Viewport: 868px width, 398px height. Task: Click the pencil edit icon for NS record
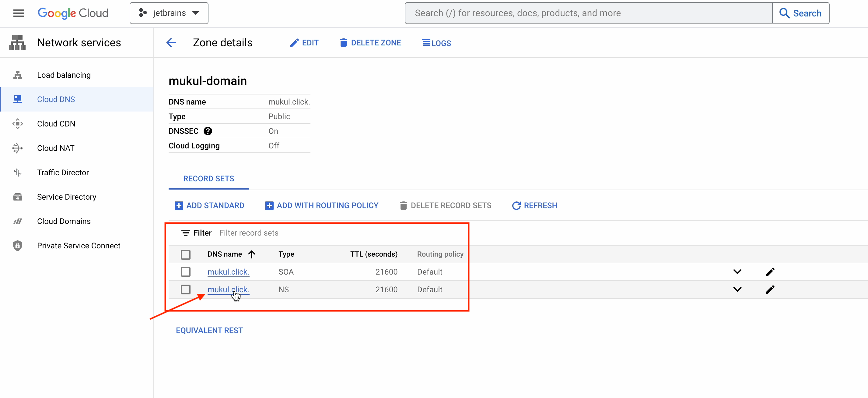pyautogui.click(x=770, y=290)
